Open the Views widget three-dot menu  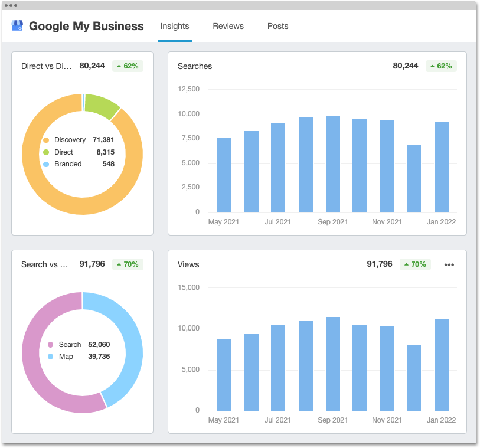click(x=449, y=264)
